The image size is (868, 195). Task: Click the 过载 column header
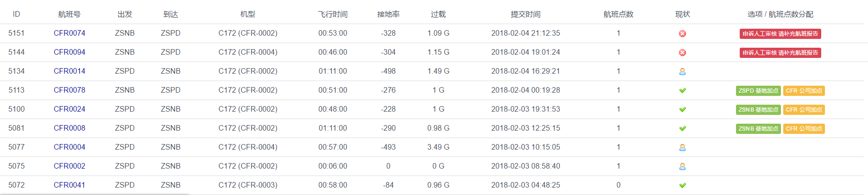[x=438, y=14]
